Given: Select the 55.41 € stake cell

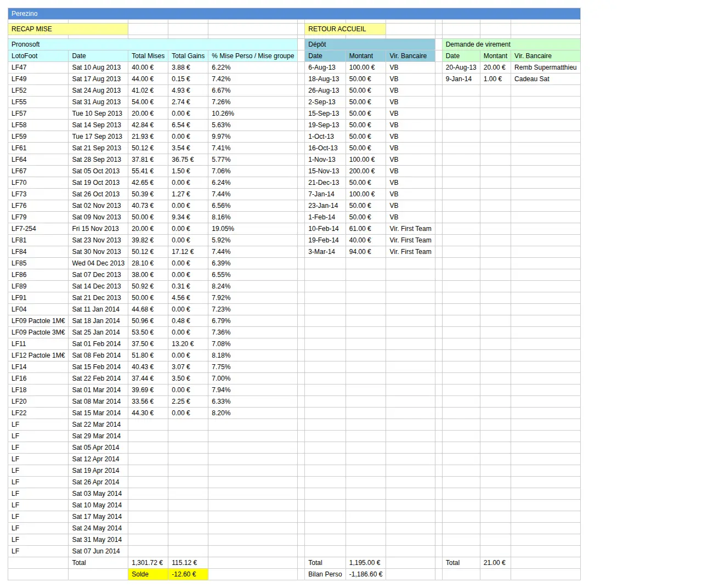Looking at the screenshot, I should [148, 171].
